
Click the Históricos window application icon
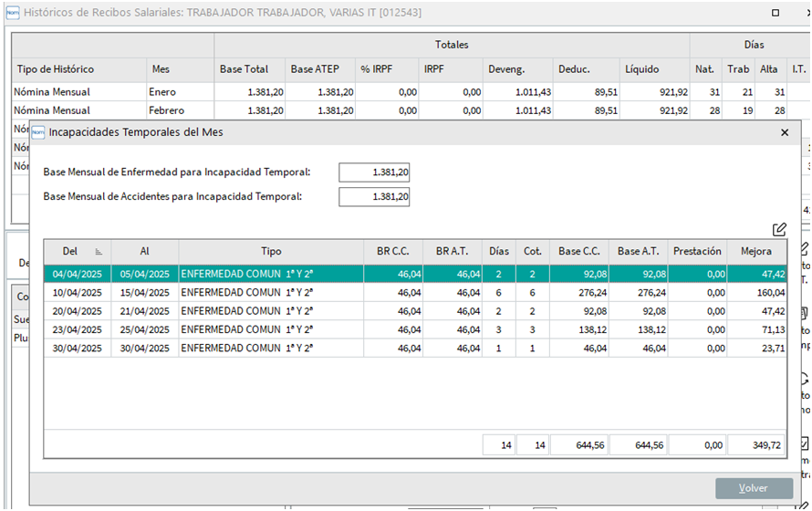coord(13,14)
